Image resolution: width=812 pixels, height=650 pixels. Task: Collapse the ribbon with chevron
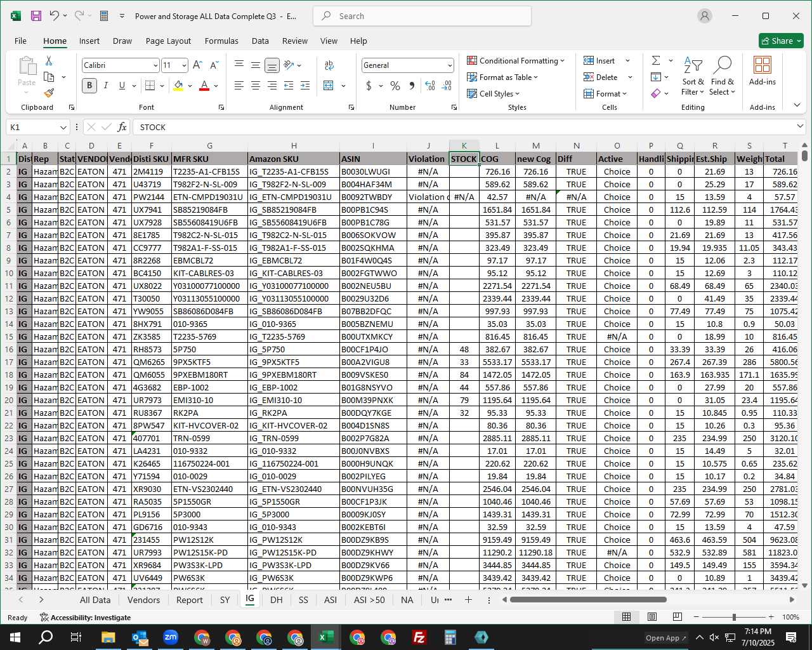tap(797, 105)
